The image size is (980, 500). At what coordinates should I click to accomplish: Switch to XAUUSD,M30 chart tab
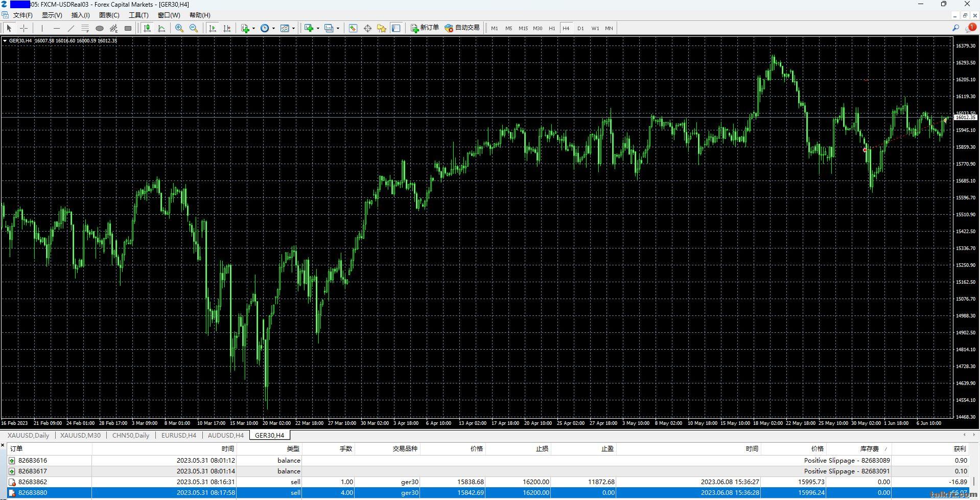coord(80,436)
